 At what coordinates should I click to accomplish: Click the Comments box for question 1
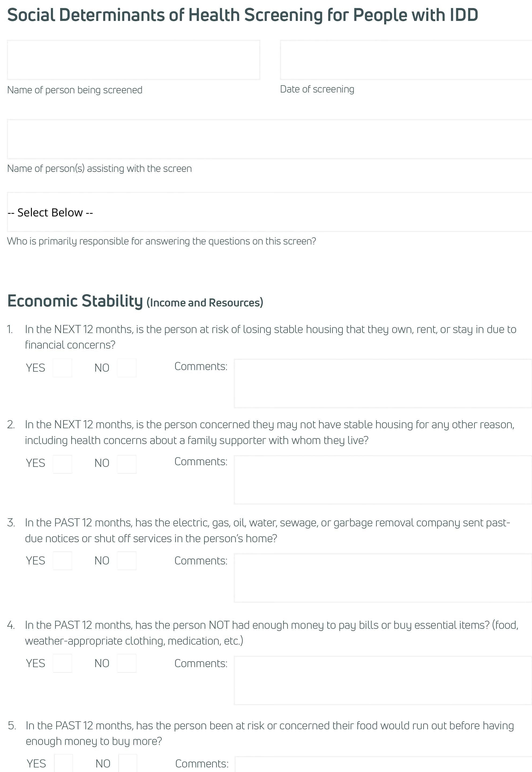(383, 383)
